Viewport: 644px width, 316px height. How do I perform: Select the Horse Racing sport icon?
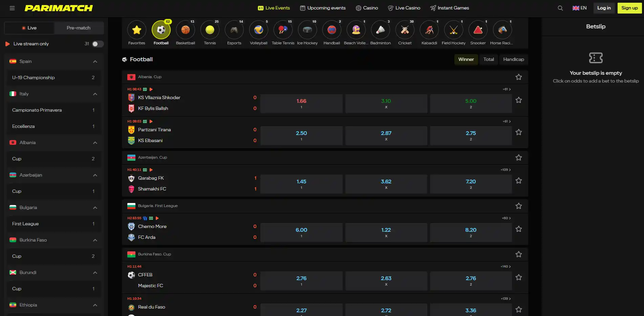pyautogui.click(x=502, y=30)
